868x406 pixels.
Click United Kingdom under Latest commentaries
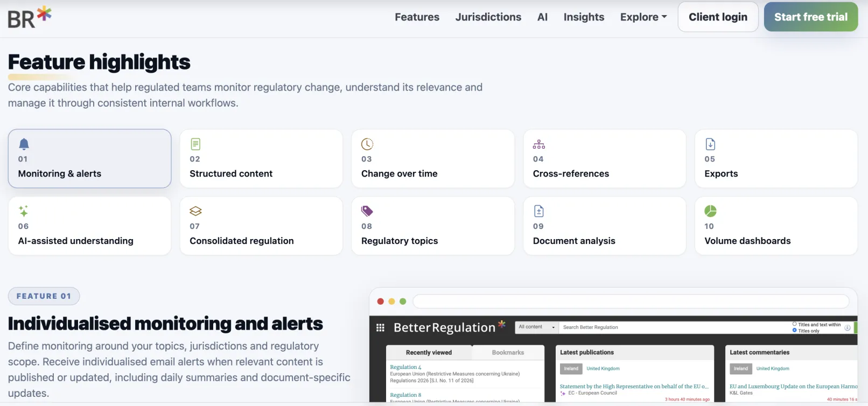[x=773, y=369]
